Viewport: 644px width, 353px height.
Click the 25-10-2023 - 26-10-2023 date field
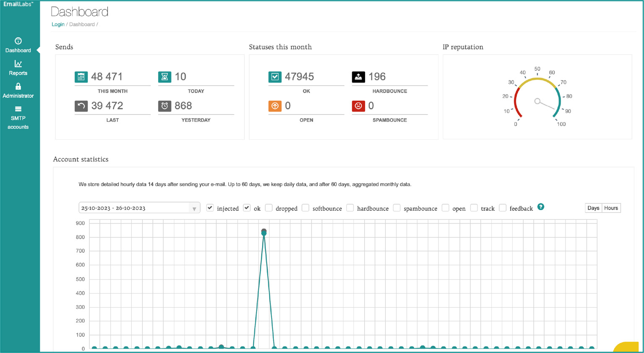click(139, 208)
